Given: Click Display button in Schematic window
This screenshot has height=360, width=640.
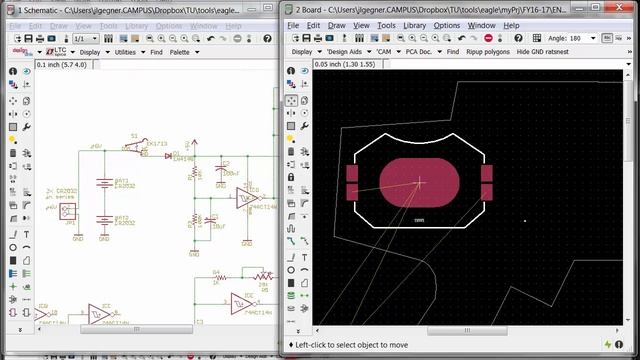Looking at the screenshot, I should pyautogui.click(x=90, y=52).
